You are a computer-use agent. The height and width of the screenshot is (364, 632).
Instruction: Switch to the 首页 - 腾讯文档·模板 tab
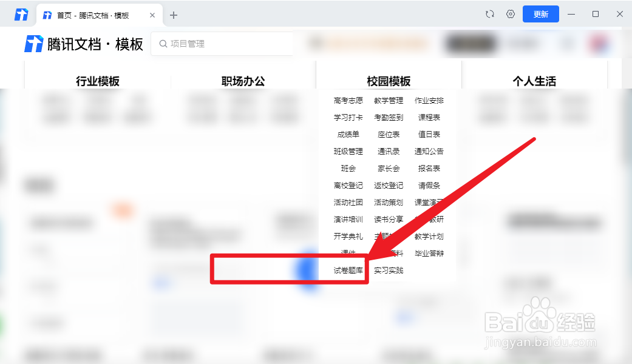(97, 14)
